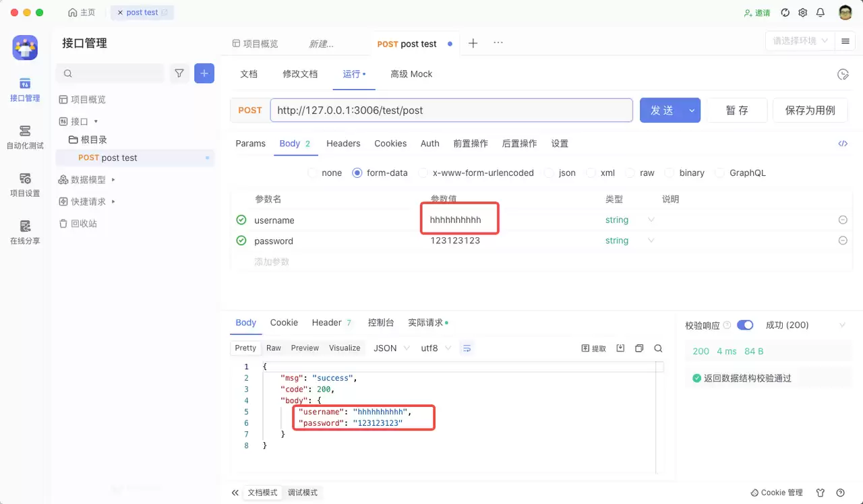Viewport: 863px width, 504px height.
Task: Click the Apifox app logo
Action: pyautogui.click(x=25, y=48)
